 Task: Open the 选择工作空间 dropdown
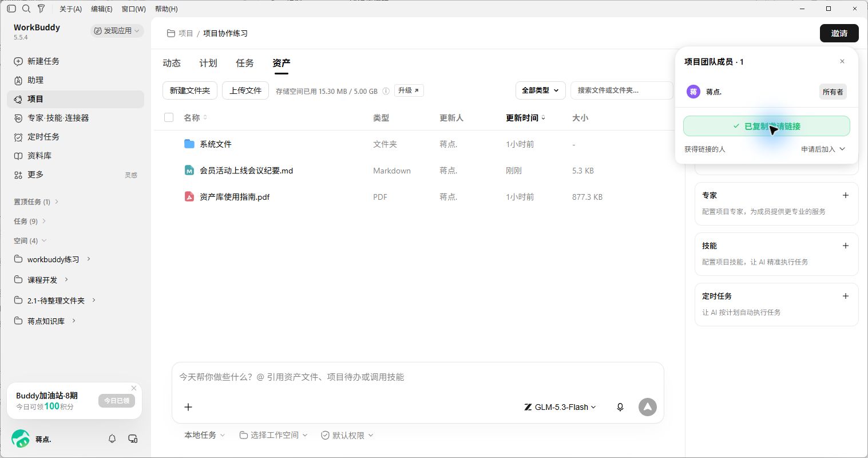point(274,435)
